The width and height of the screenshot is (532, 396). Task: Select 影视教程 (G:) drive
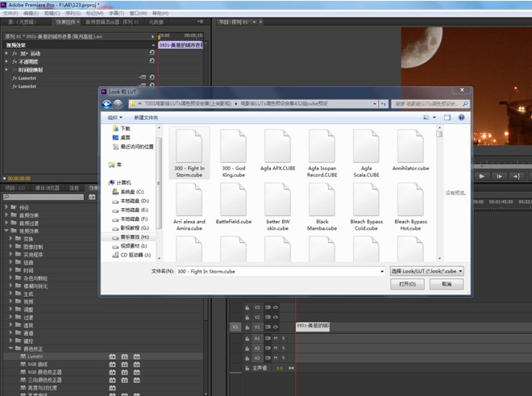(x=131, y=228)
